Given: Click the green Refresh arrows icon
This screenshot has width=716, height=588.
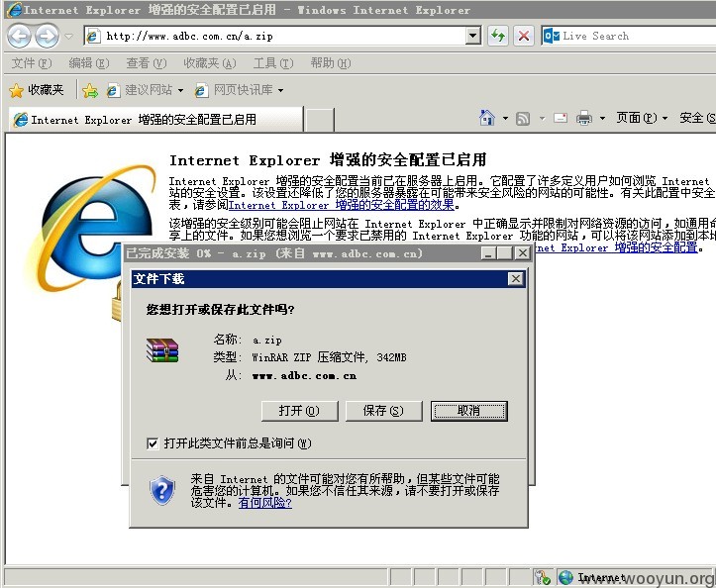Looking at the screenshot, I should (x=498, y=36).
